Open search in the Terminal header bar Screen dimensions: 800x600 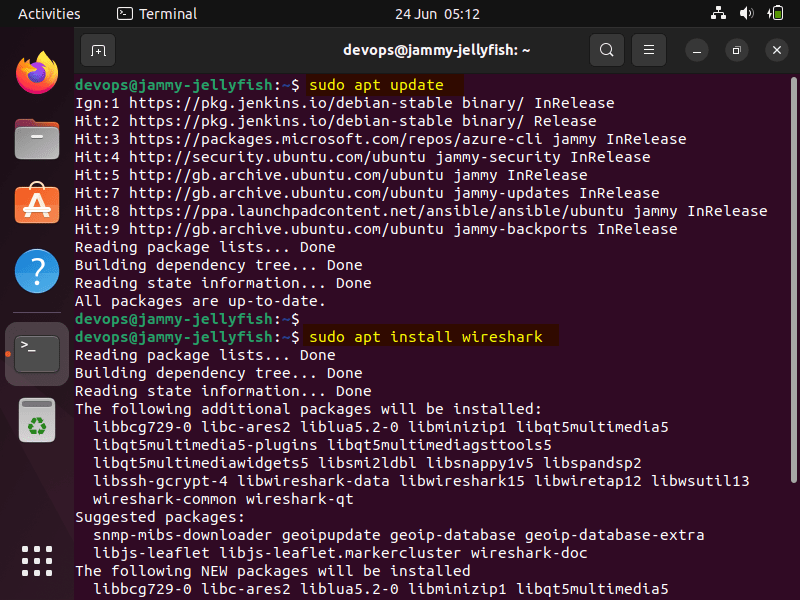[606, 49]
